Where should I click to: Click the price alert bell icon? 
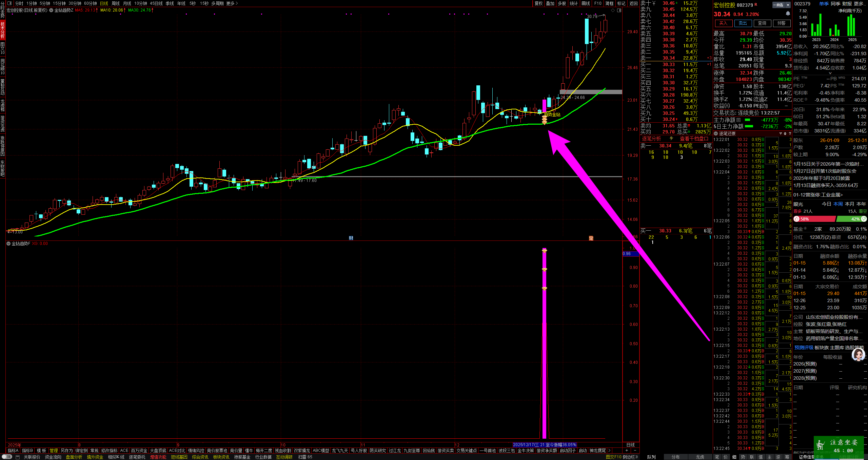click(x=788, y=14)
